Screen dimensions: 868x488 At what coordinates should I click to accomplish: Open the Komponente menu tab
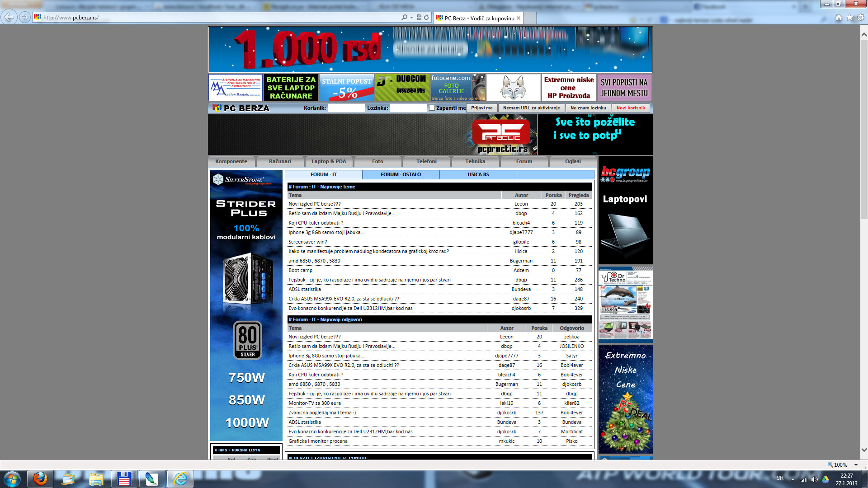click(x=231, y=161)
